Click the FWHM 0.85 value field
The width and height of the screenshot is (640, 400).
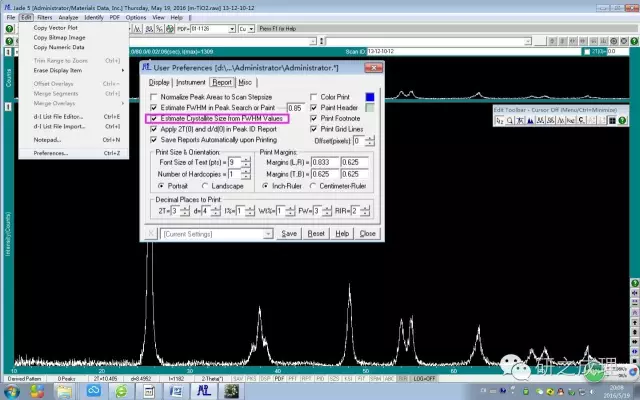[296, 108]
